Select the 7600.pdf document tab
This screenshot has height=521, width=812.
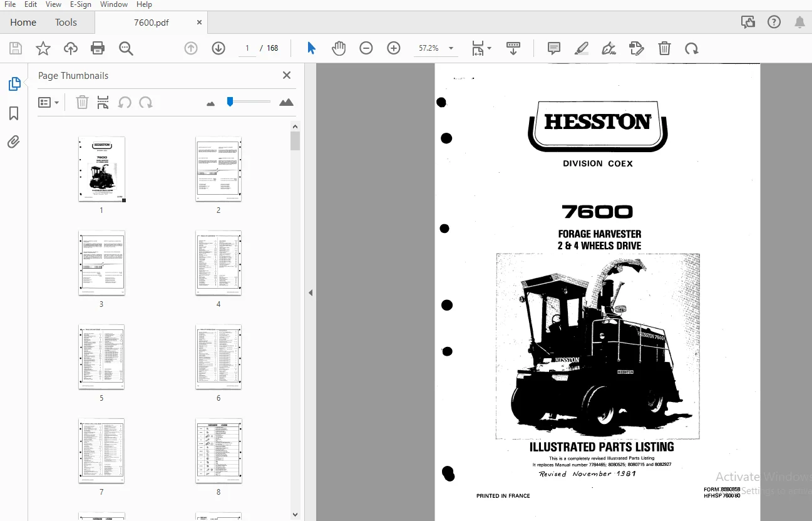[152, 23]
